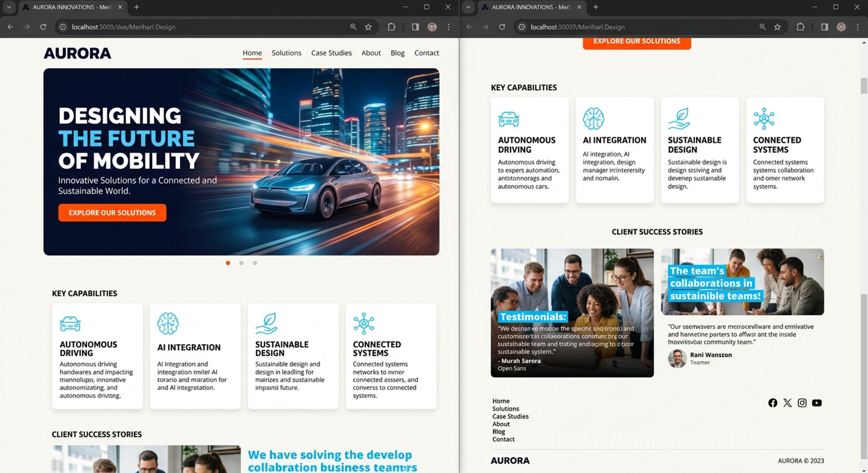Open the X (Twitter) social link
The height and width of the screenshot is (473, 868).
788,403
